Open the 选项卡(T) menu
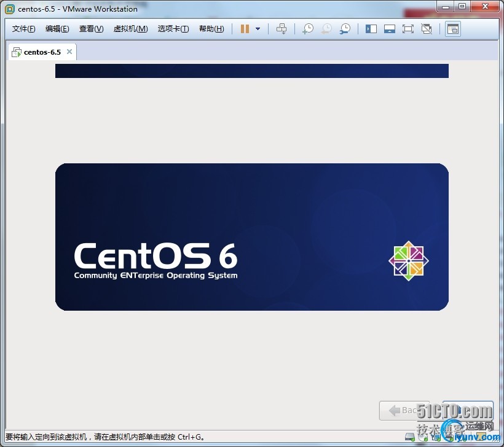Screen dimensions: 504x447 click(x=173, y=29)
